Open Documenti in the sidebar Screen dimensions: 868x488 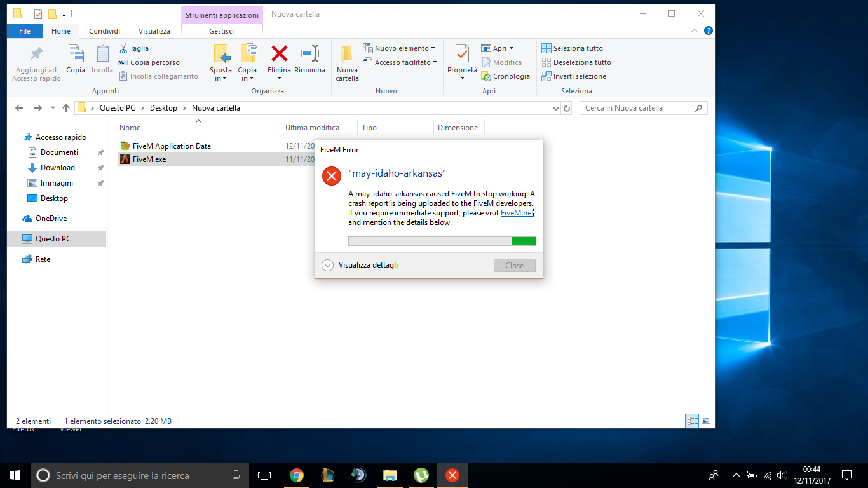tap(59, 152)
